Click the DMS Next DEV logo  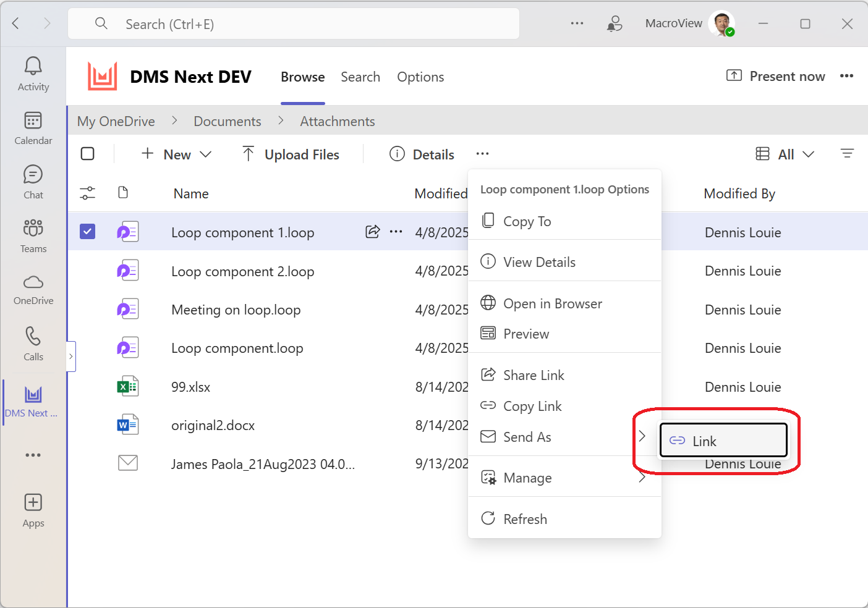tap(103, 77)
